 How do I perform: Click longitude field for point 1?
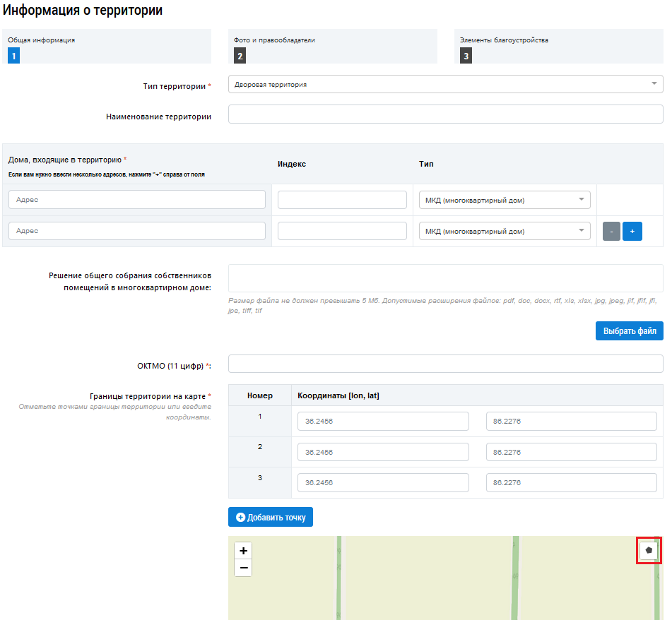pyautogui.click(x=383, y=422)
